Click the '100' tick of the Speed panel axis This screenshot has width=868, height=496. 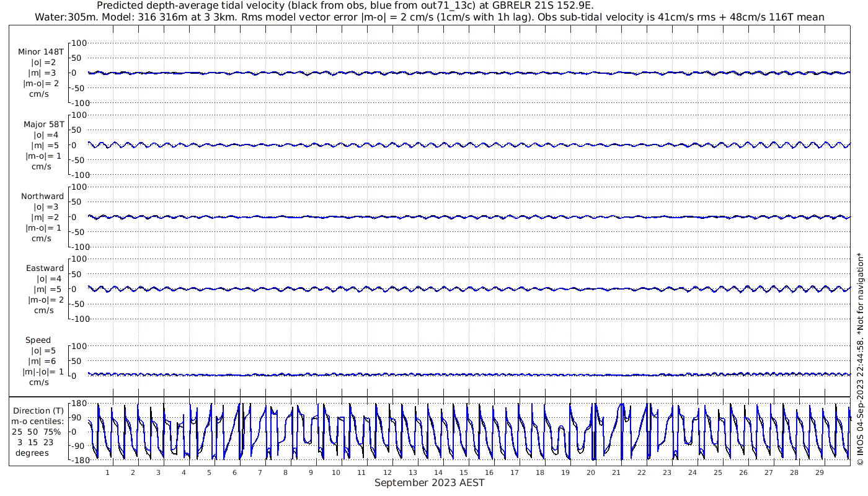79,346
